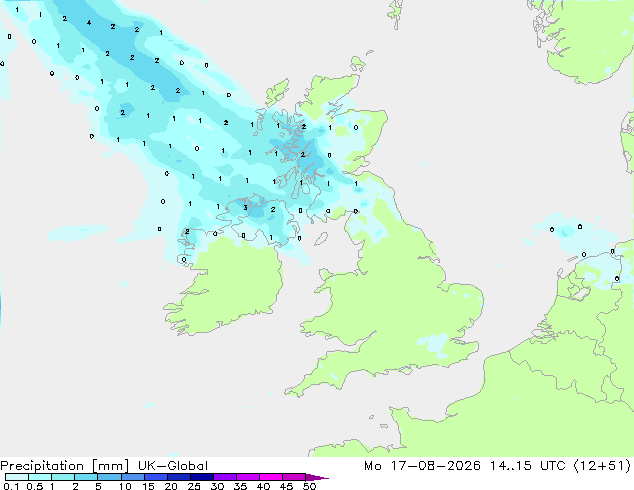634x490 pixels.
Task: Click the 0.1–0.5 mm legend swatch
Action: (17, 477)
